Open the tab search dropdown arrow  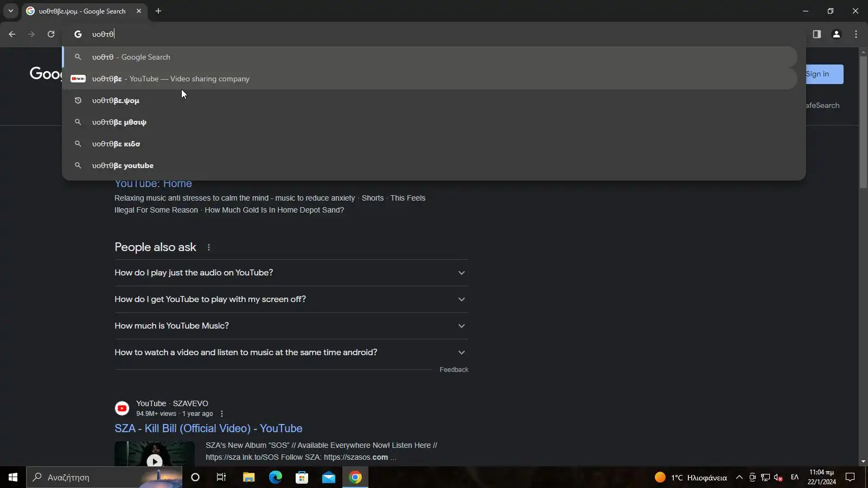point(10,11)
